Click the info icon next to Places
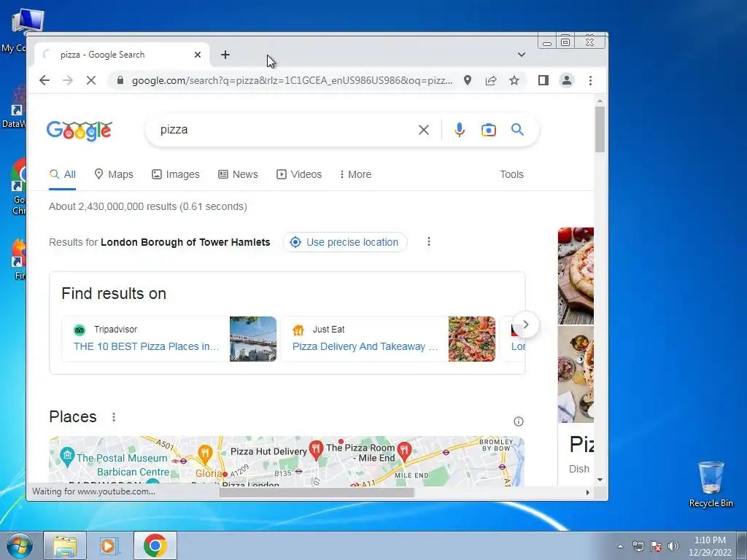 tap(519, 421)
